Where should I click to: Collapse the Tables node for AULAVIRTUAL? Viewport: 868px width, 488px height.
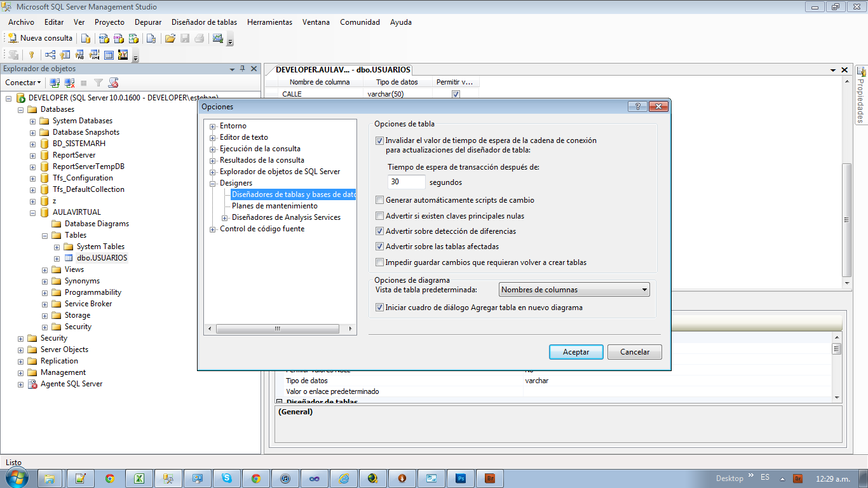(44, 234)
